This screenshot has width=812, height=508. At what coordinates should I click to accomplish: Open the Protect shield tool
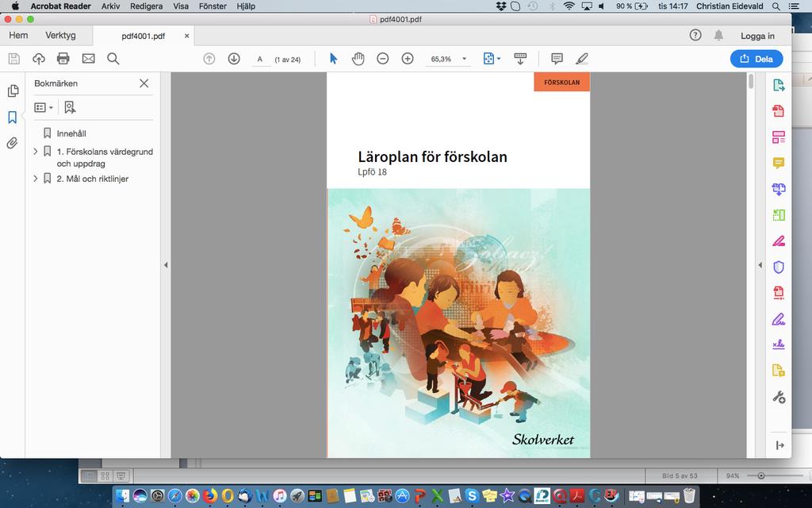pos(779,267)
